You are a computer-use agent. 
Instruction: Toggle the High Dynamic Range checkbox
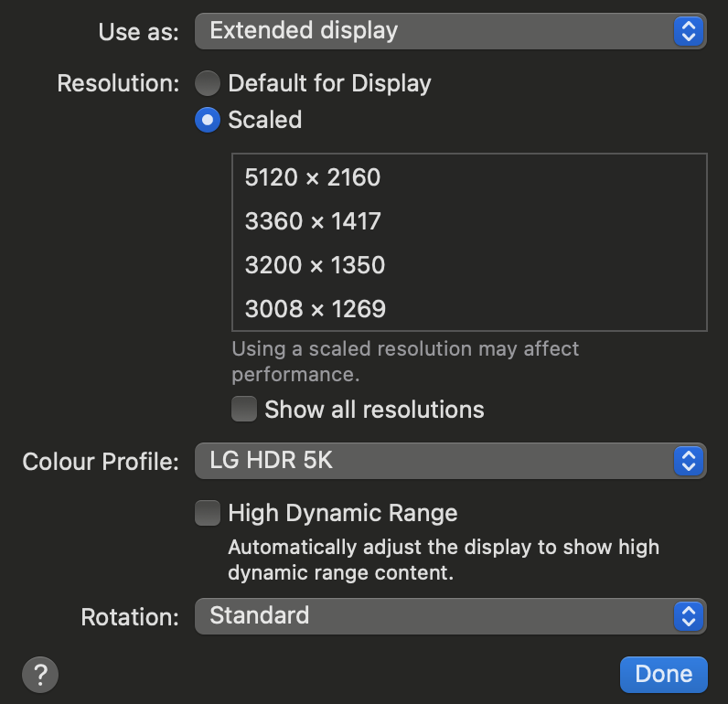[x=208, y=513]
